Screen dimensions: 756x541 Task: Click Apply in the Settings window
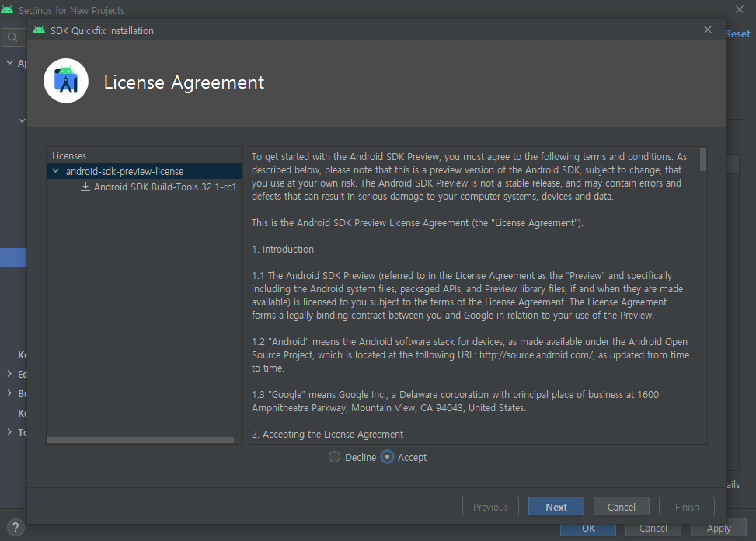tap(719, 528)
